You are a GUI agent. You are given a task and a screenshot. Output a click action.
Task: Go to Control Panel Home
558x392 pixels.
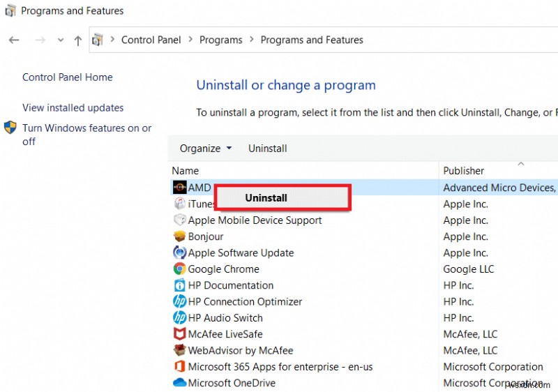point(68,77)
